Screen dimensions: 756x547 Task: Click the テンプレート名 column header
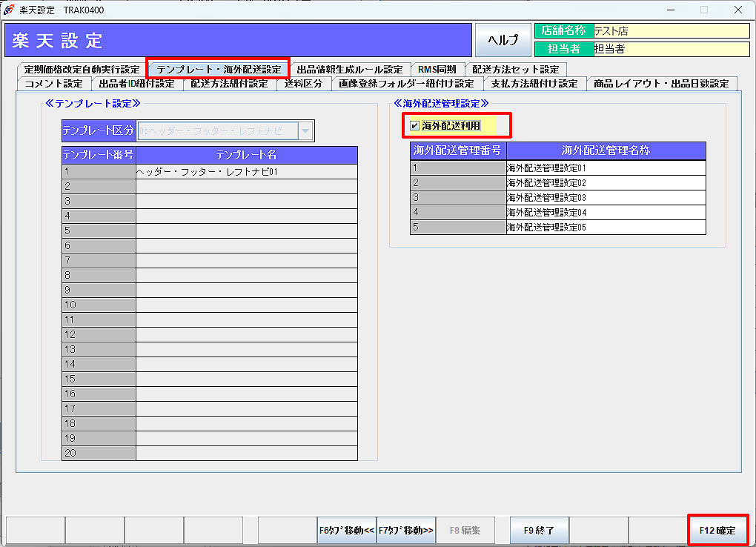pos(246,155)
